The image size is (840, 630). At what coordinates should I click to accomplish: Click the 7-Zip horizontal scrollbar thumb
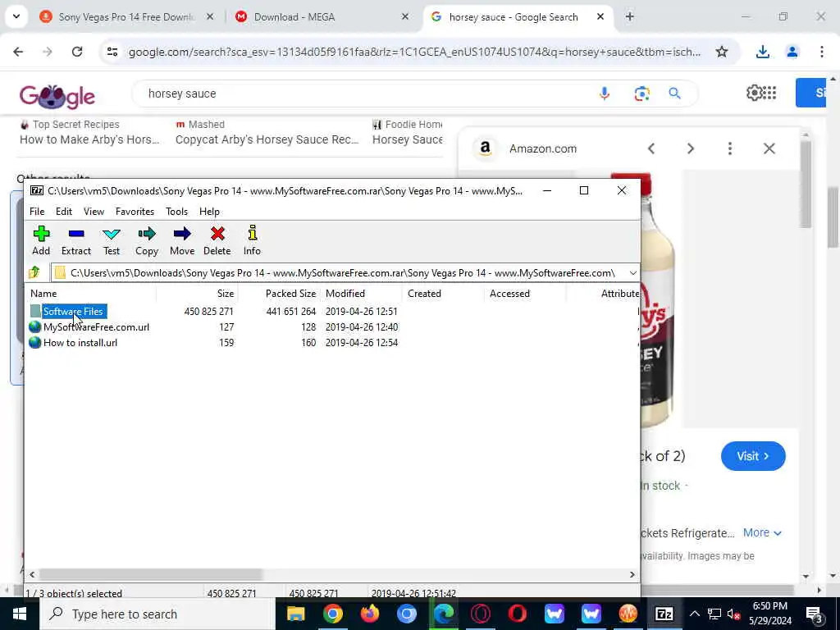(151, 574)
